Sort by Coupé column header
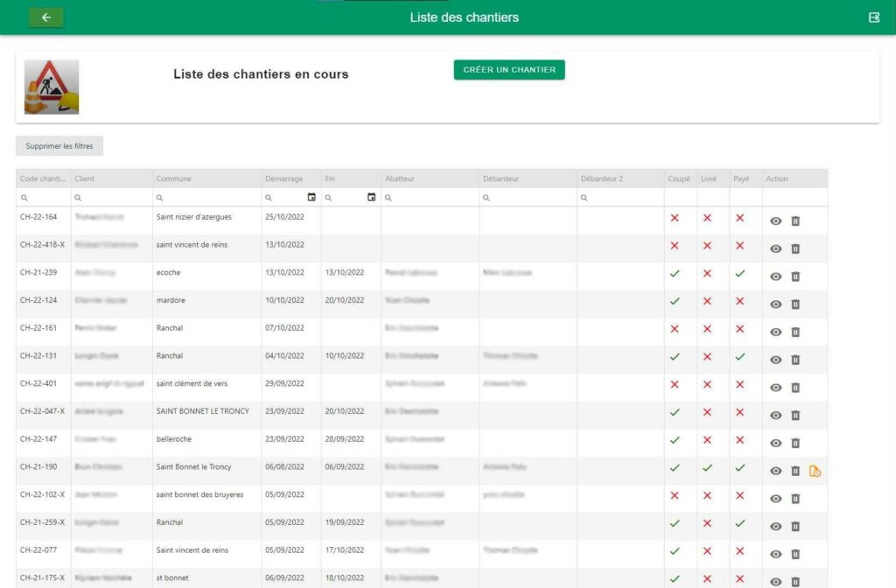The width and height of the screenshot is (896, 588). coord(679,178)
